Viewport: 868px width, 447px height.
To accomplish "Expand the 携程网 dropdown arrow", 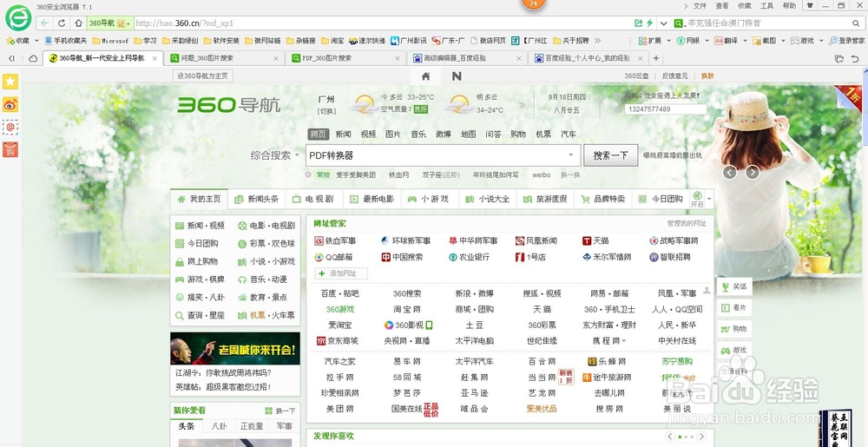I will pos(624,341).
